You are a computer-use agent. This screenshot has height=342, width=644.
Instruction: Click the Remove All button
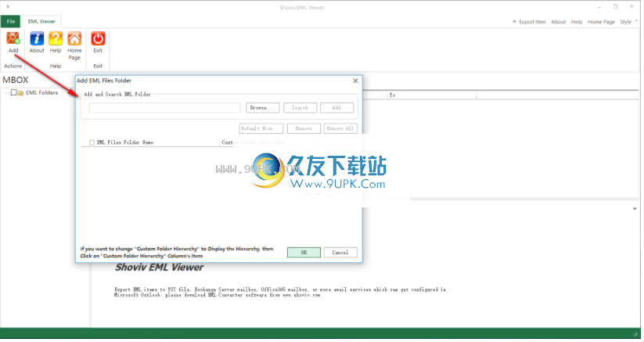click(340, 128)
